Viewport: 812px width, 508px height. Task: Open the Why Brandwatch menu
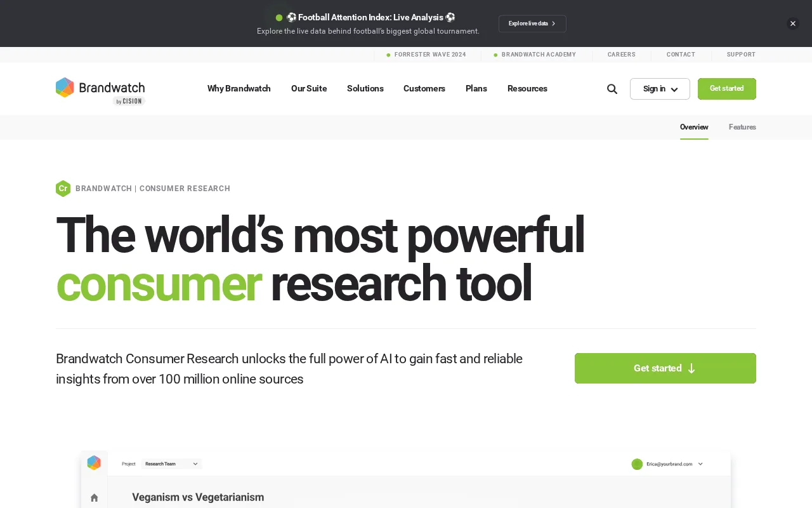point(239,88)
